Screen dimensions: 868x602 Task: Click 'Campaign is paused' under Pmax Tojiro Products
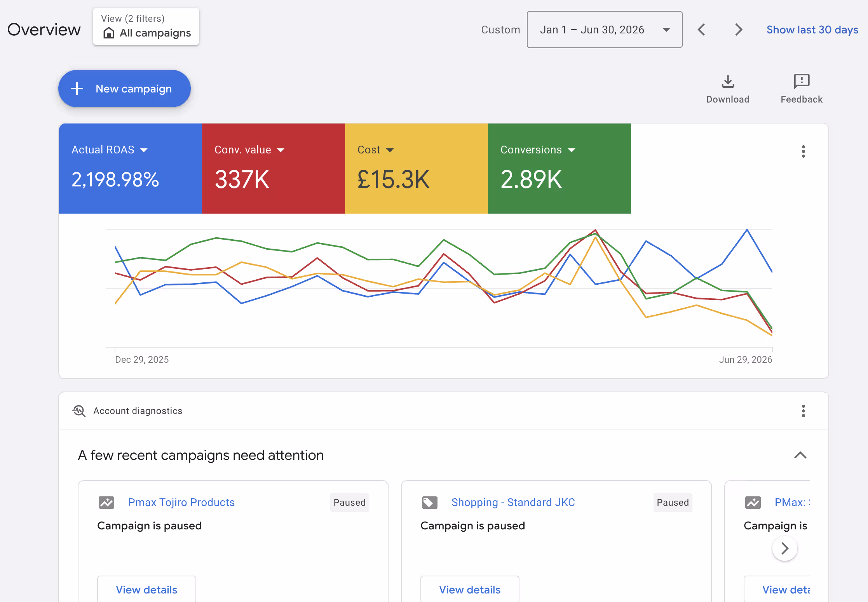(x=149, y=525)
